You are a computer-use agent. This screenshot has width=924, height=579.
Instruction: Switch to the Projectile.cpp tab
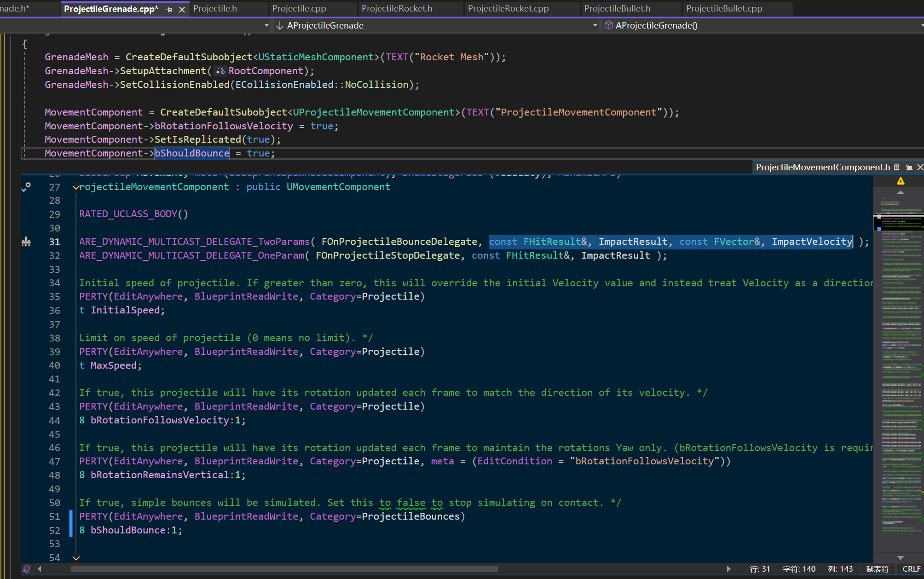pos(299,9)
